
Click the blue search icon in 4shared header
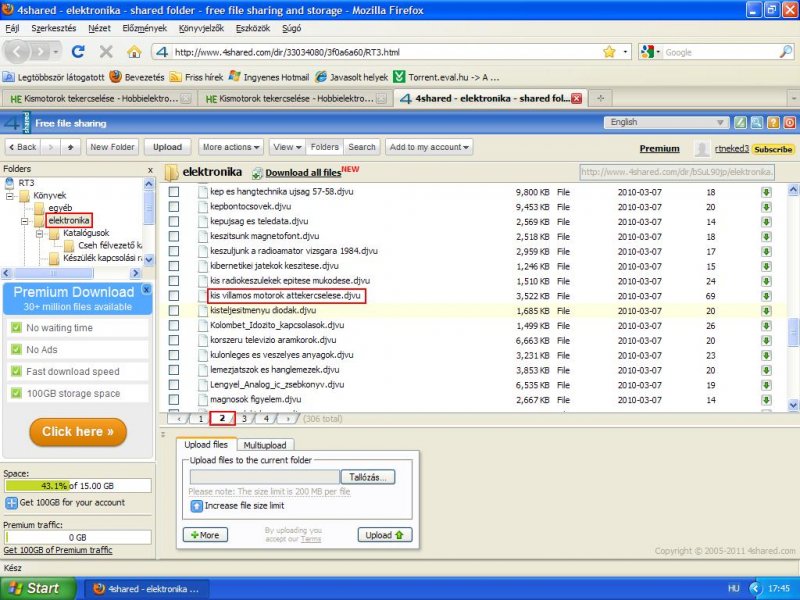pos(757,122)
